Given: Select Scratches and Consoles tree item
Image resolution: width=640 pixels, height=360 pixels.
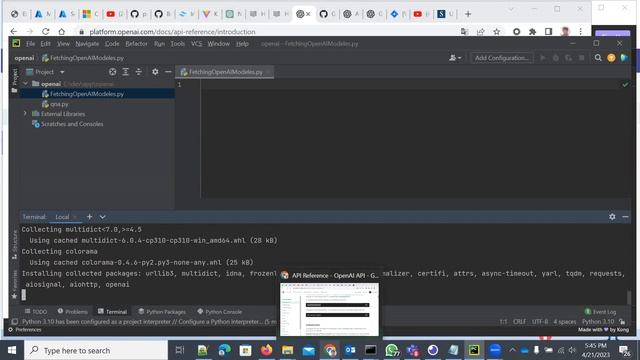Looking at the screenshot, I should click(x=68, y=124).
